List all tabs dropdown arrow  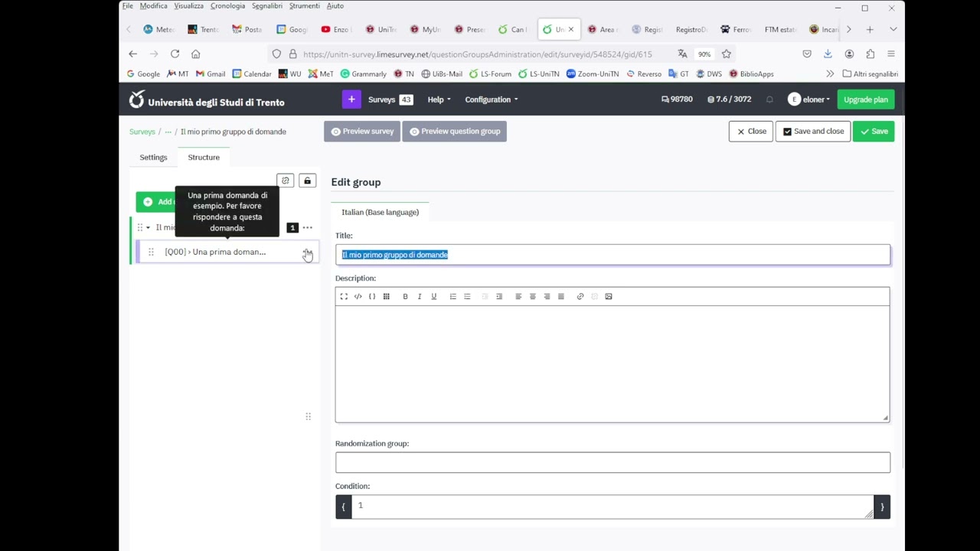(893, 29)
